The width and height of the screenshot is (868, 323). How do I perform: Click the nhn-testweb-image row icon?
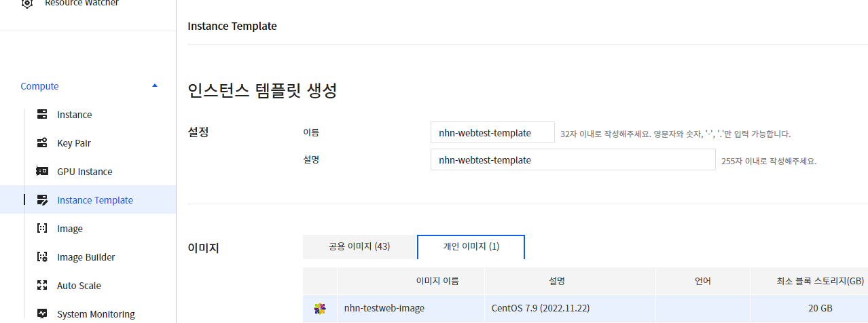320,309
